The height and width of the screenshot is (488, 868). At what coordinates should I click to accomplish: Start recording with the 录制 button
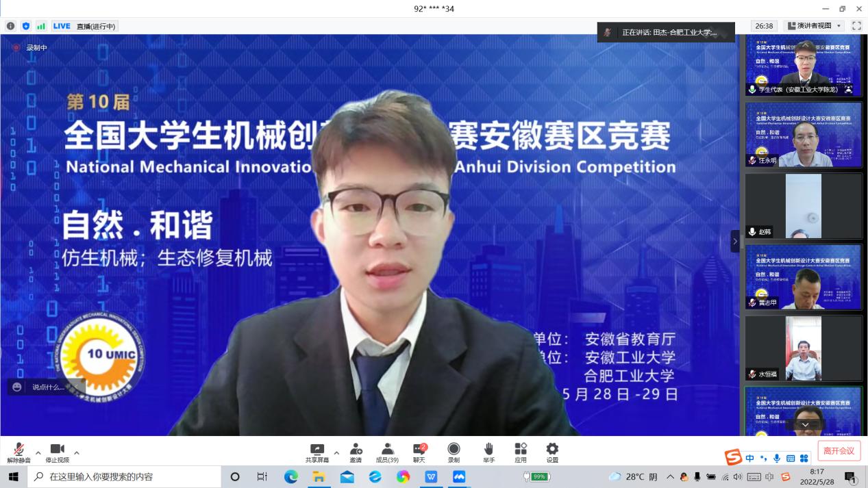point(454,452)
